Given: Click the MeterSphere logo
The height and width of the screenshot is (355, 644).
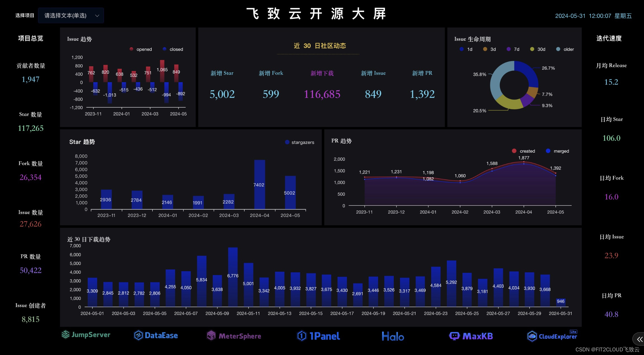Looking at the screenshot, I should pos(234,336).
